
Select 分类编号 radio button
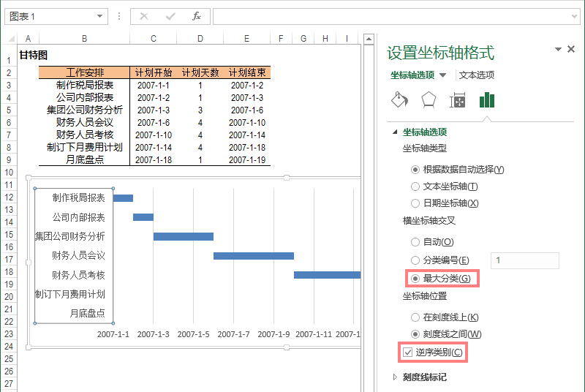point(415,260)
